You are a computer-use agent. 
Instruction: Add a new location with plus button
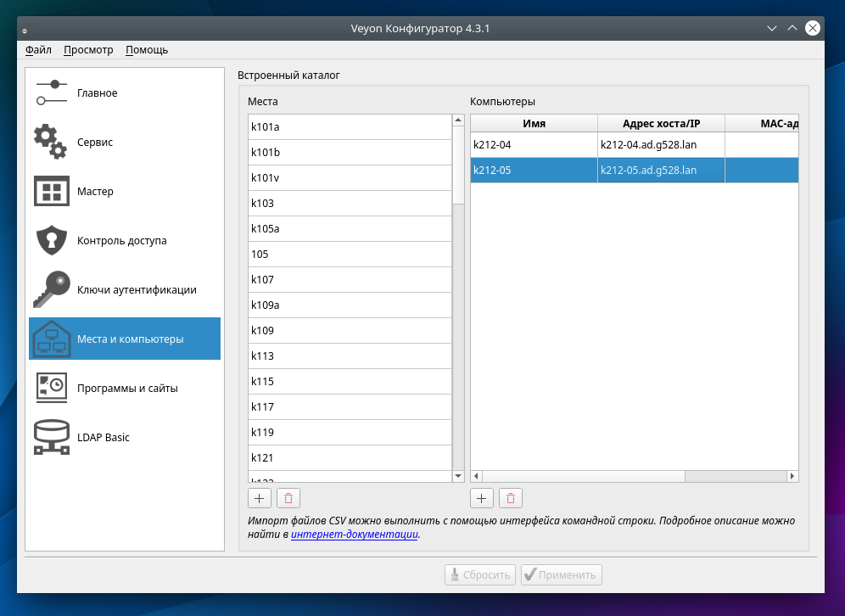260,498
